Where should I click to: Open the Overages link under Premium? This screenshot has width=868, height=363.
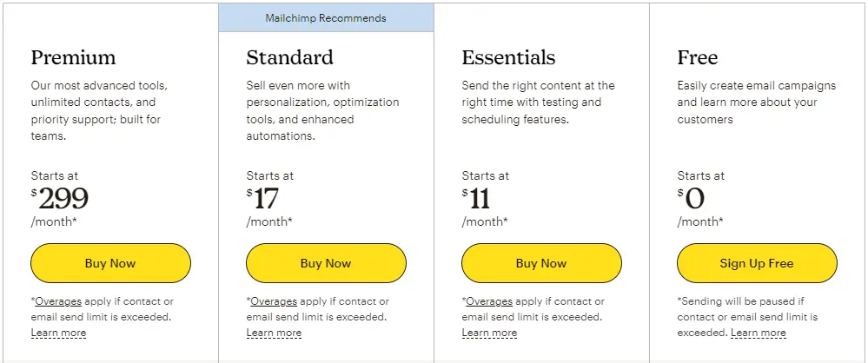tap(59, 301)
